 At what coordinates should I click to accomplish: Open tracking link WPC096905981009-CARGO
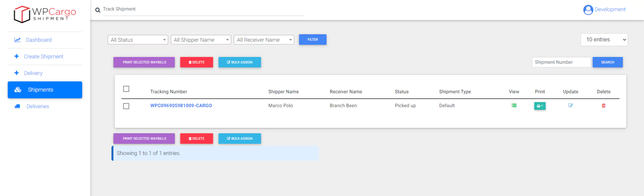pyautogui.click(x=181, y=106)
